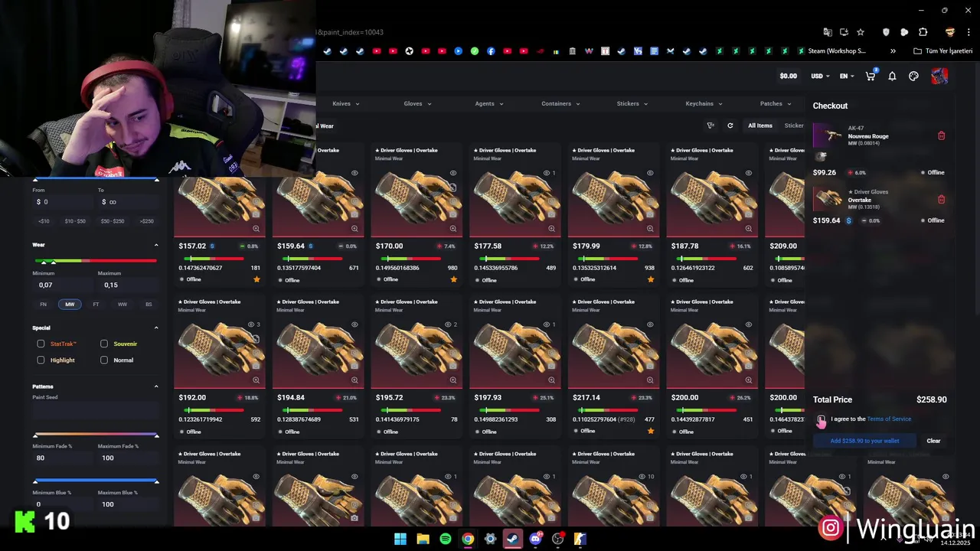Check the agree to Terms of Service box
This screenshot has width=980, height=551.
click(x=821, y=419)
